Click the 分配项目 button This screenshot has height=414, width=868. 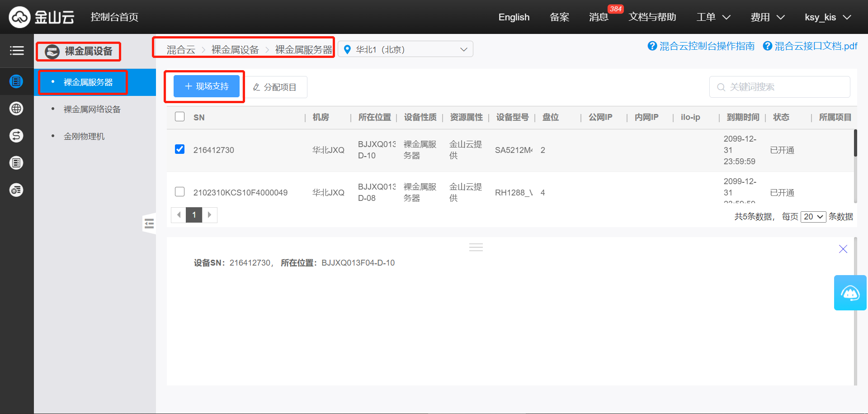(275, 87)
